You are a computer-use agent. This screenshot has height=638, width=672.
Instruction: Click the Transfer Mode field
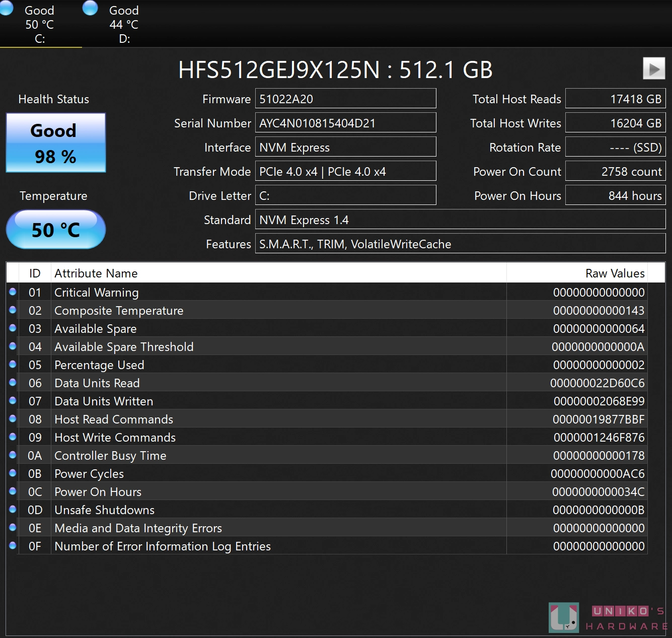click(x=345, y=171)
